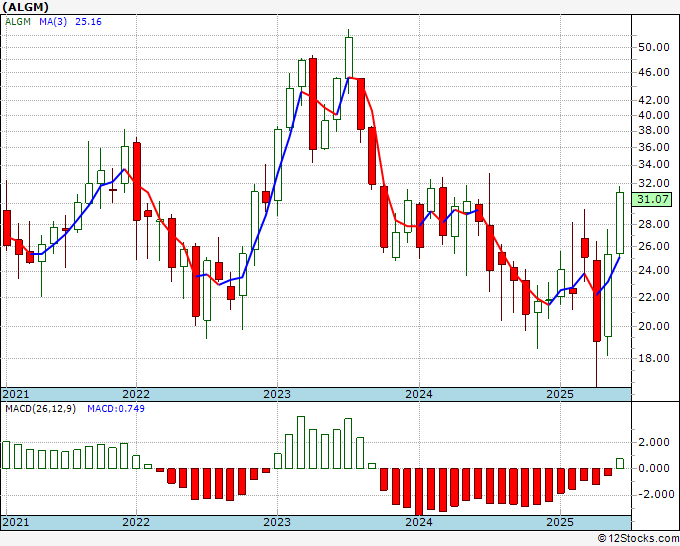Click the MACD:0.749 value label

tap(116, 409)
